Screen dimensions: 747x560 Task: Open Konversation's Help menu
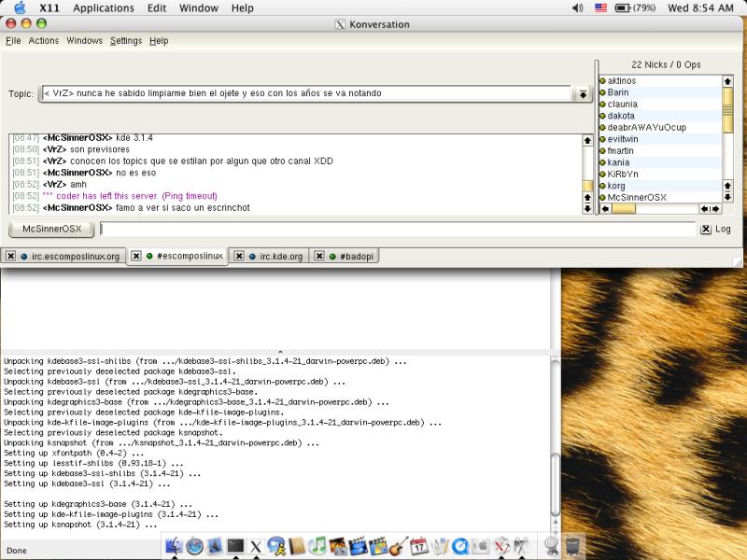(x=159, y=41)
